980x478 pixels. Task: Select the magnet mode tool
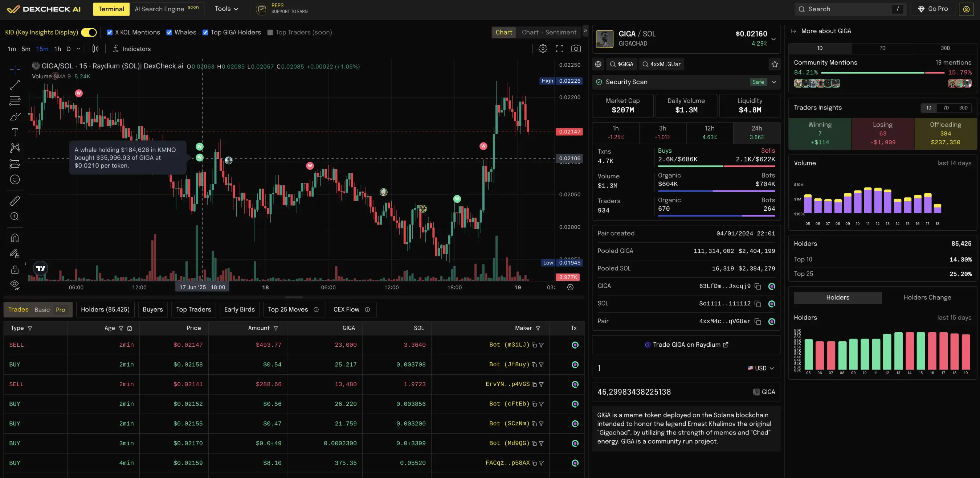pyautogui.click(x=15, y=238)
